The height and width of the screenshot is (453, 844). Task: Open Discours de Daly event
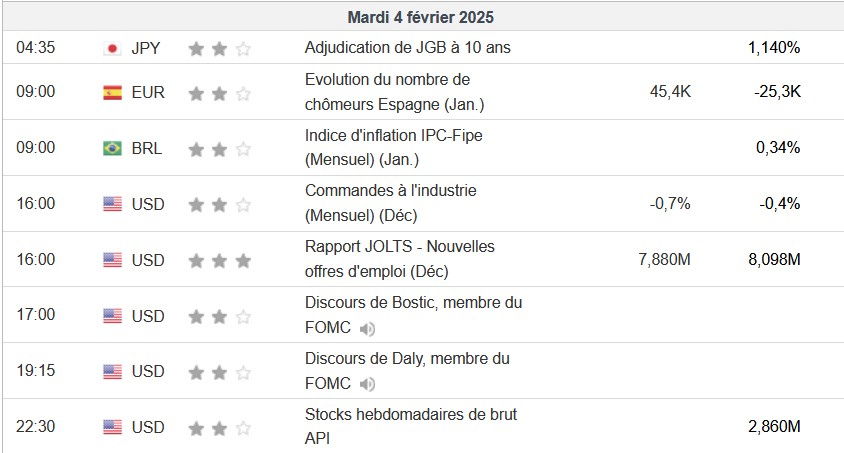point(407,359)
